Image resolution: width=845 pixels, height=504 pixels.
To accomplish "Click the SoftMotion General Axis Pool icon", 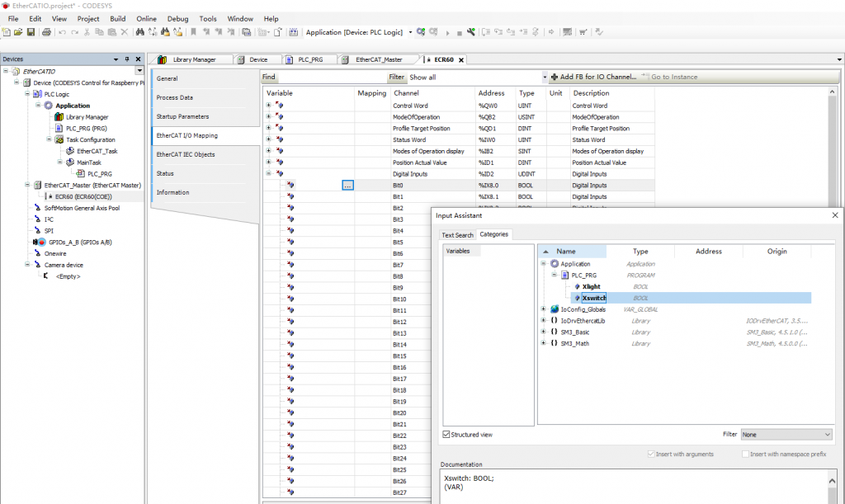I will [x=38, y=208].
